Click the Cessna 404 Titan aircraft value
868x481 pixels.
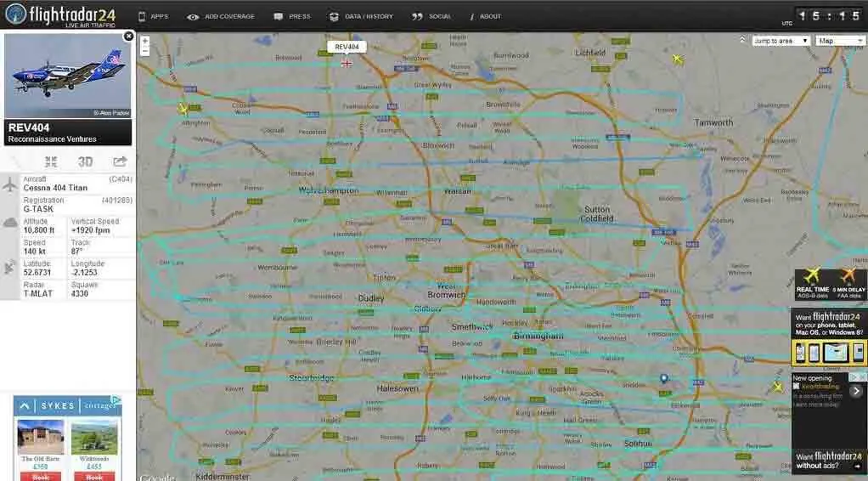[x=55, y=188]
